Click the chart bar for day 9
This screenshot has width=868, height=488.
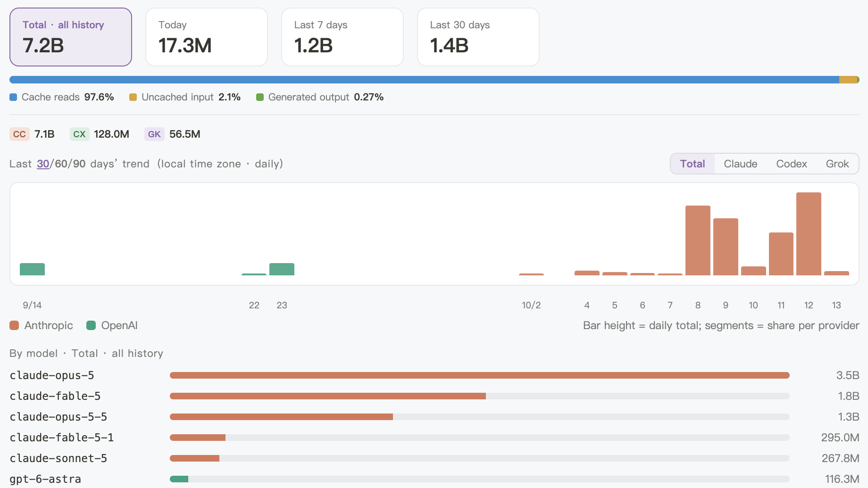tap(726, 247)
